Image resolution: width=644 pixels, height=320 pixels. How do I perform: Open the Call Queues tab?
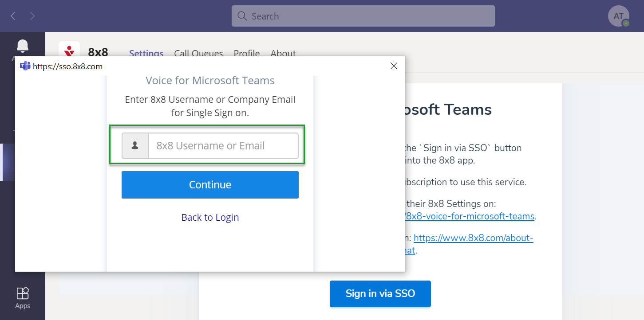[198, 53]
